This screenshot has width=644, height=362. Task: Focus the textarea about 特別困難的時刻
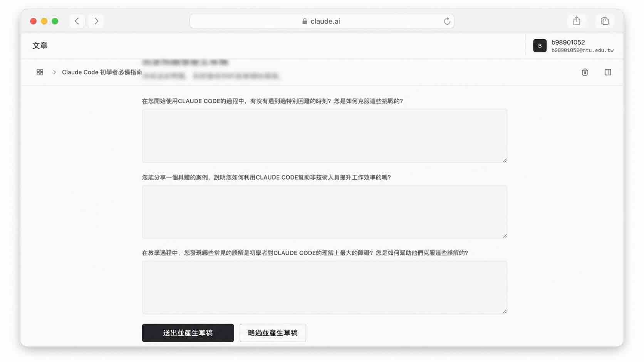tap(324, 136)
